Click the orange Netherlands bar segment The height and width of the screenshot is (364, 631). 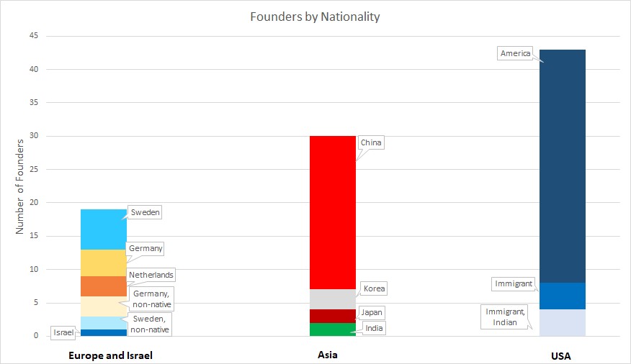tap(104, 286)
